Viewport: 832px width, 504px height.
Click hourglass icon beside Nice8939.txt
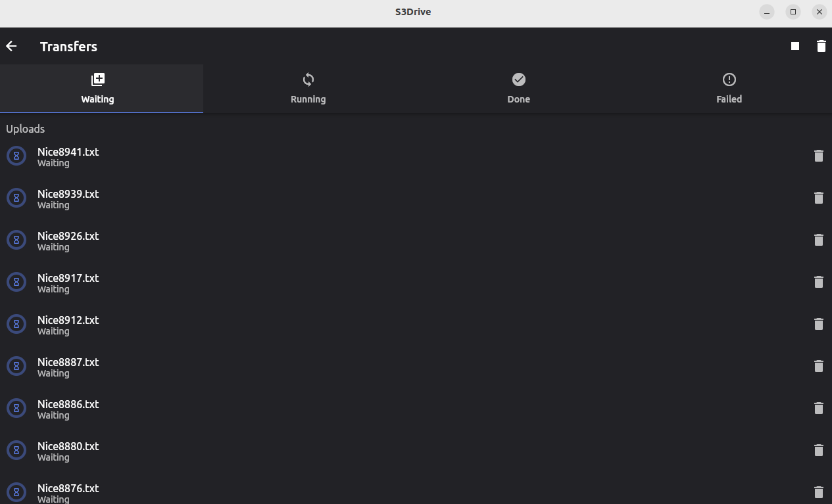16,198
